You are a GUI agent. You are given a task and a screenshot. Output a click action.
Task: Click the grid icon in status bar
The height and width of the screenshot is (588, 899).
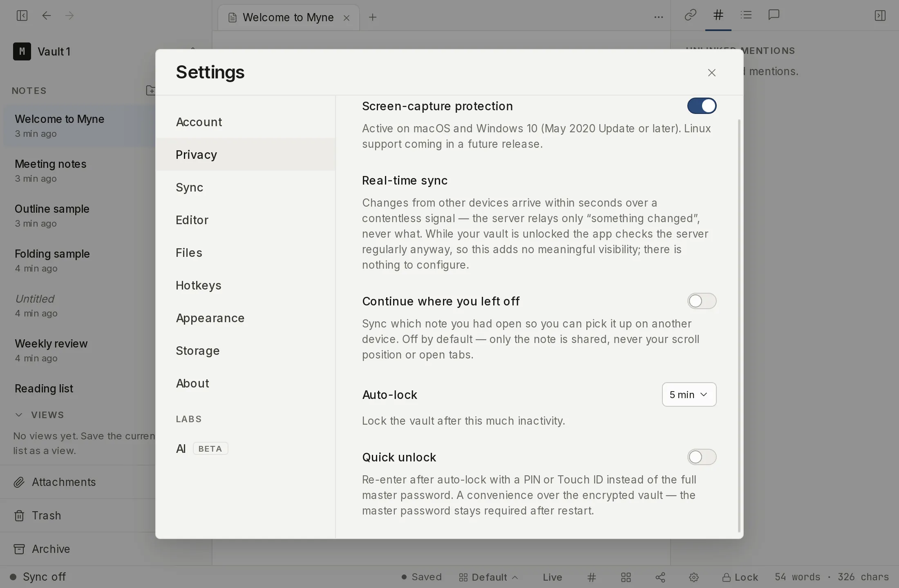point(626,577)
